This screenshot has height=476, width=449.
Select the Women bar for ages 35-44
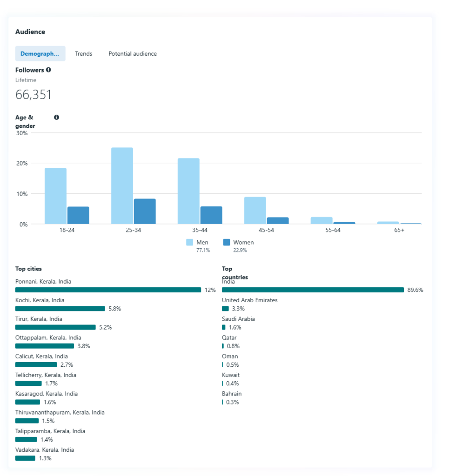click(211, 215)
